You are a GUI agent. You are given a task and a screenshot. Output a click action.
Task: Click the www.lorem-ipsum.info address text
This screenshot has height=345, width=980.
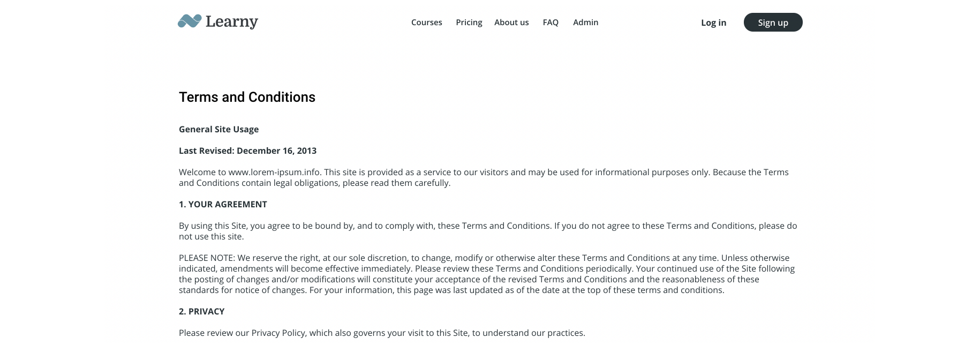274,172
